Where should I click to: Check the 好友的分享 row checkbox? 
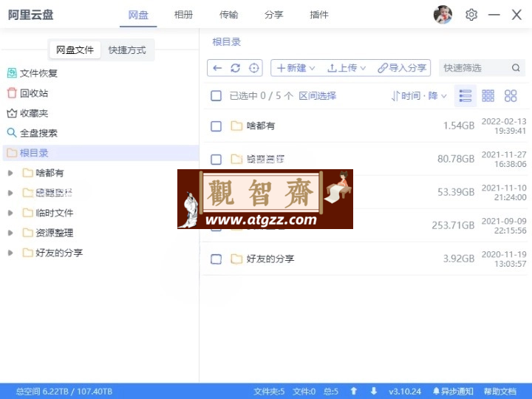coord(216,259)
